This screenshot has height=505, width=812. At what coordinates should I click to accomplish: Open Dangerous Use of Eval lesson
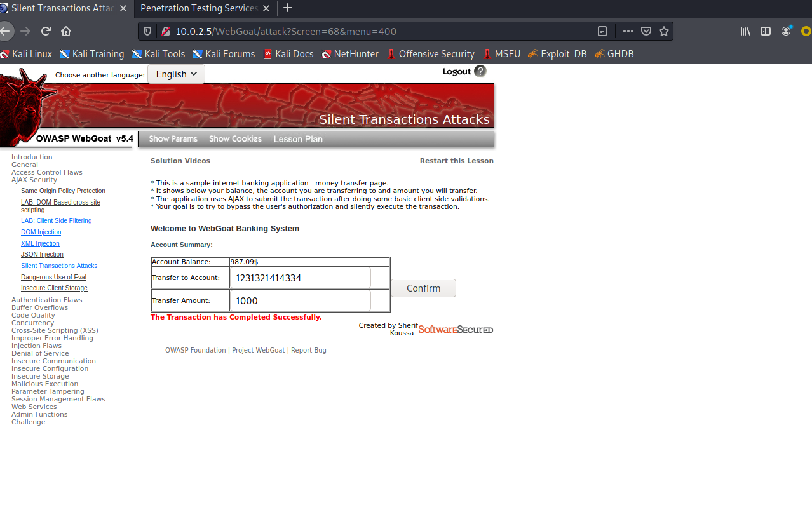53,277
